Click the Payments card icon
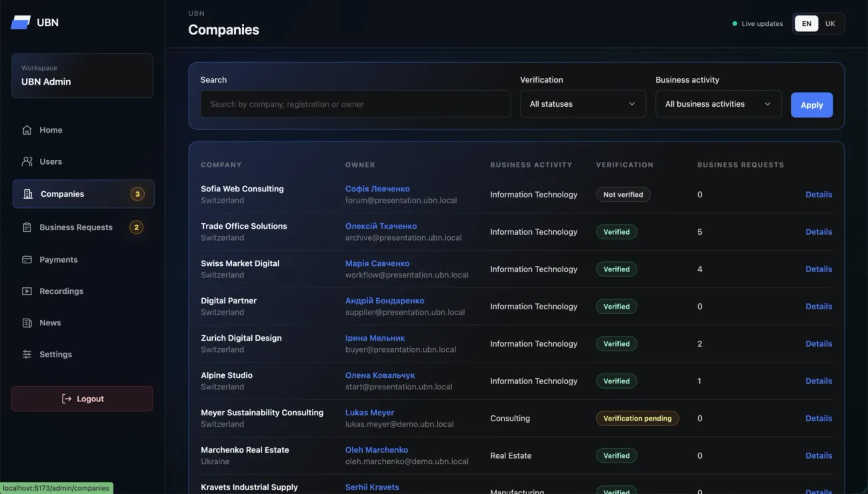The image size is (868, 494). click(x=27, y=259)
